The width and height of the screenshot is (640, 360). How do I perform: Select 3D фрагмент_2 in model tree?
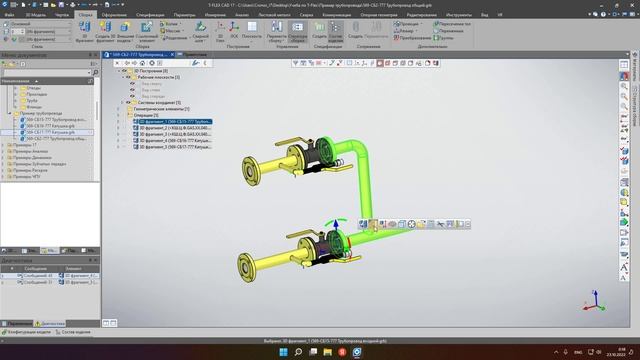click(172, 128)
